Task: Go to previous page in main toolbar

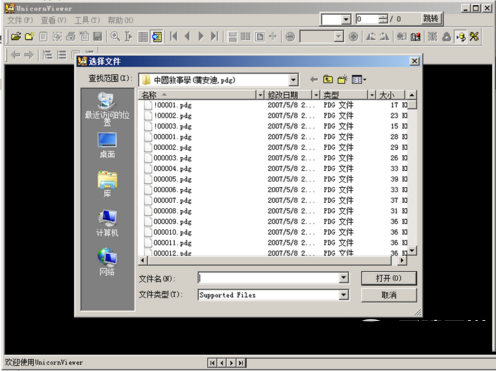Action: click(x=187, y=36)
